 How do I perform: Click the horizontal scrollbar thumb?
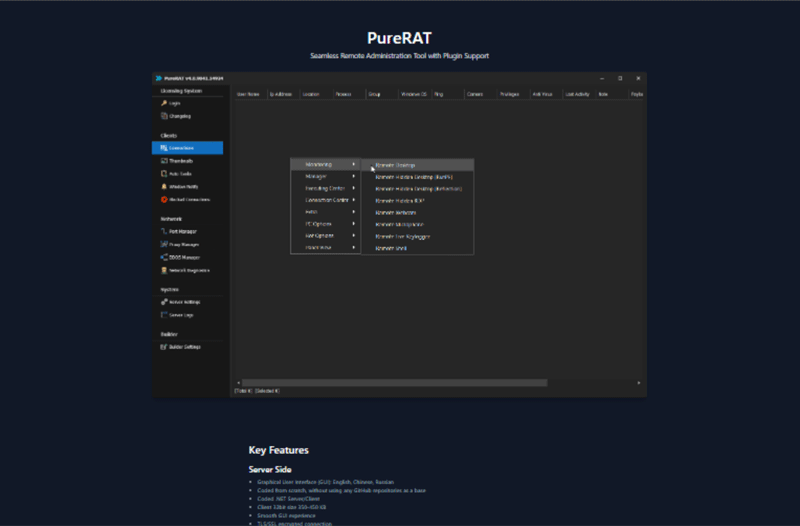tap(394, 383)
